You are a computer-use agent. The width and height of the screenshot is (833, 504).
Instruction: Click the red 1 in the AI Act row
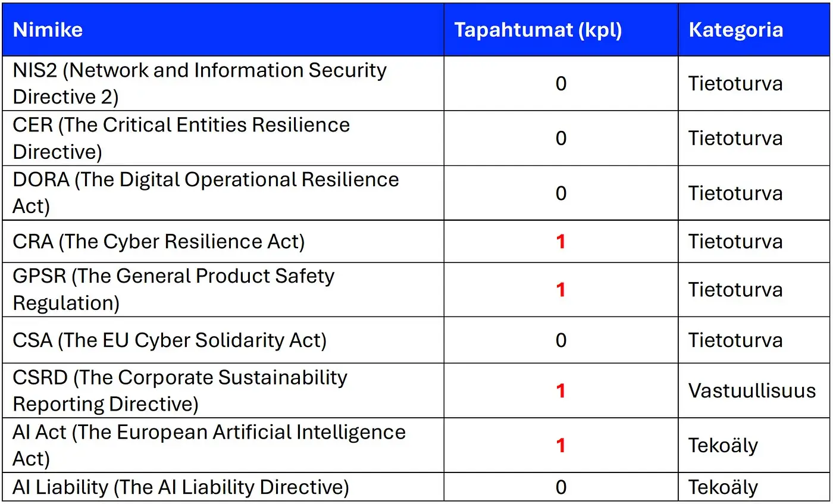pyautogui.click(x=560, y=446)
